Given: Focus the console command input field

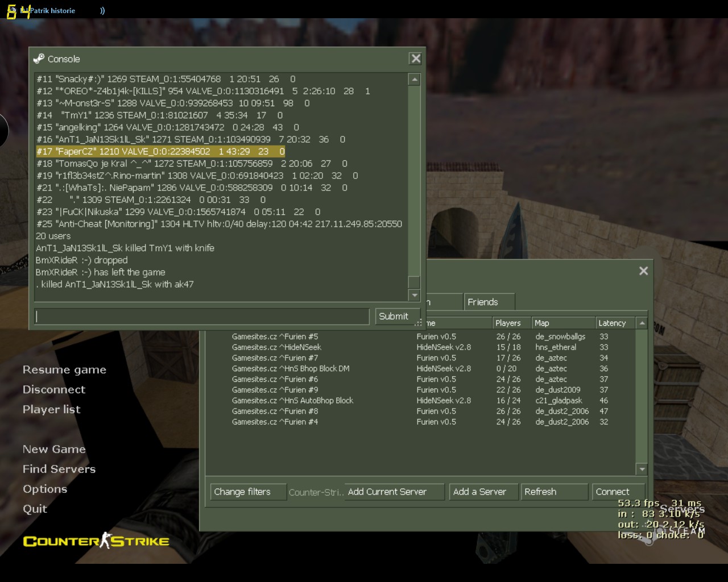Looking at the screenshot, I should [201, 317].
